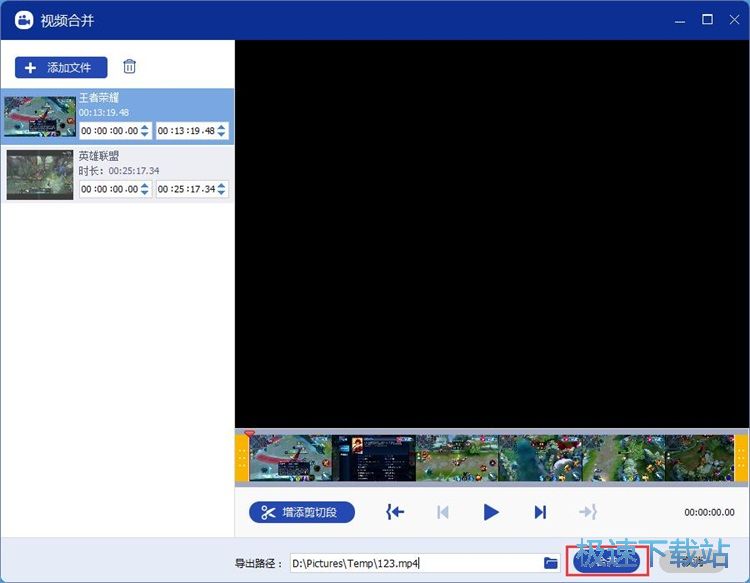The image size is (750, 583).
Task: Click the red-highlighted merge button
Action: pos(603,562)
